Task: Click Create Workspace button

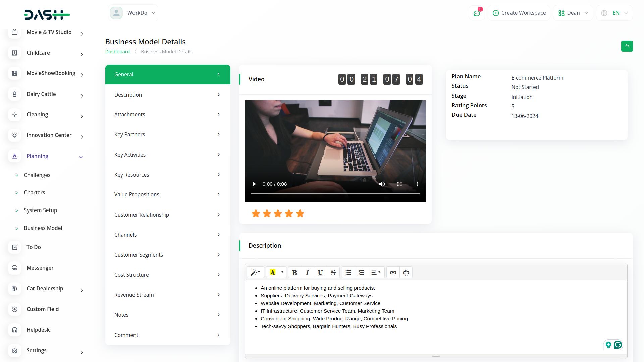Action: point(519,13)
